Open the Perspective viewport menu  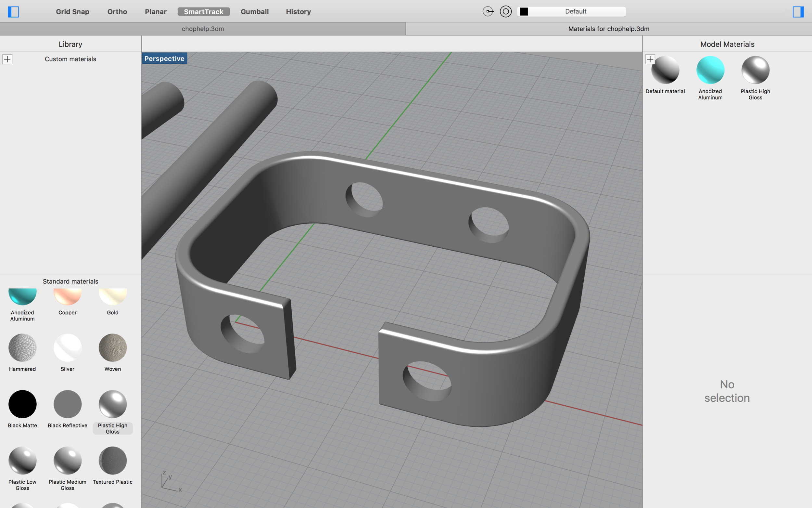coord(164,59)
